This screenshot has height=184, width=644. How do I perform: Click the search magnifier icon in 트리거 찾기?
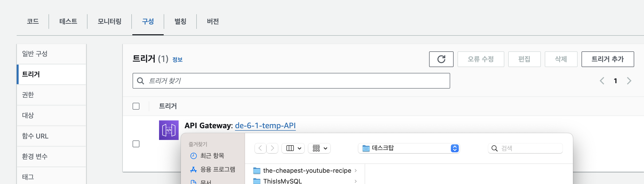[x=140, y=81]
